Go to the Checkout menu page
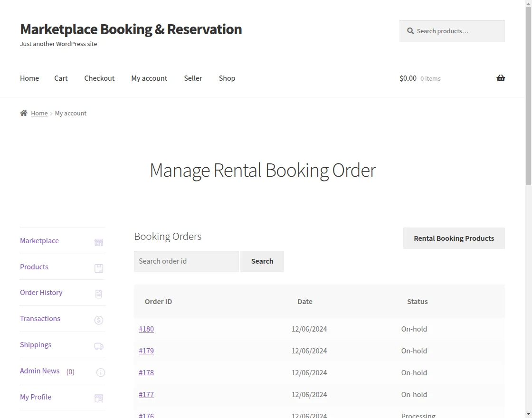Viewport: 532px width, 418px height. click(99, 78)
